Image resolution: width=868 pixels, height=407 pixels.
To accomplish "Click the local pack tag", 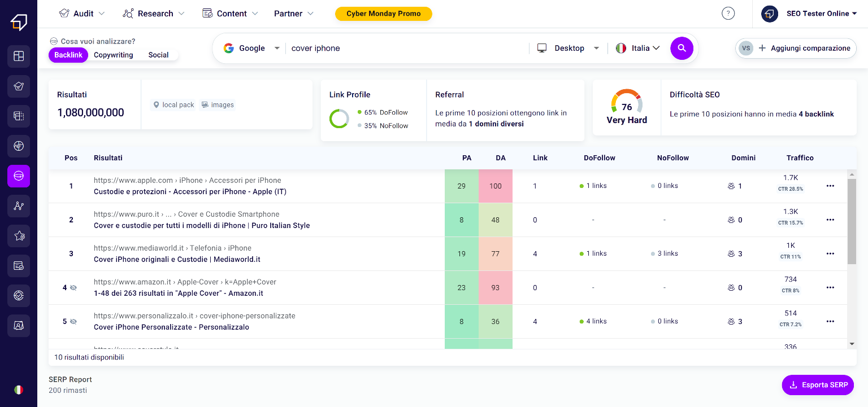I will tap(173, 105).
